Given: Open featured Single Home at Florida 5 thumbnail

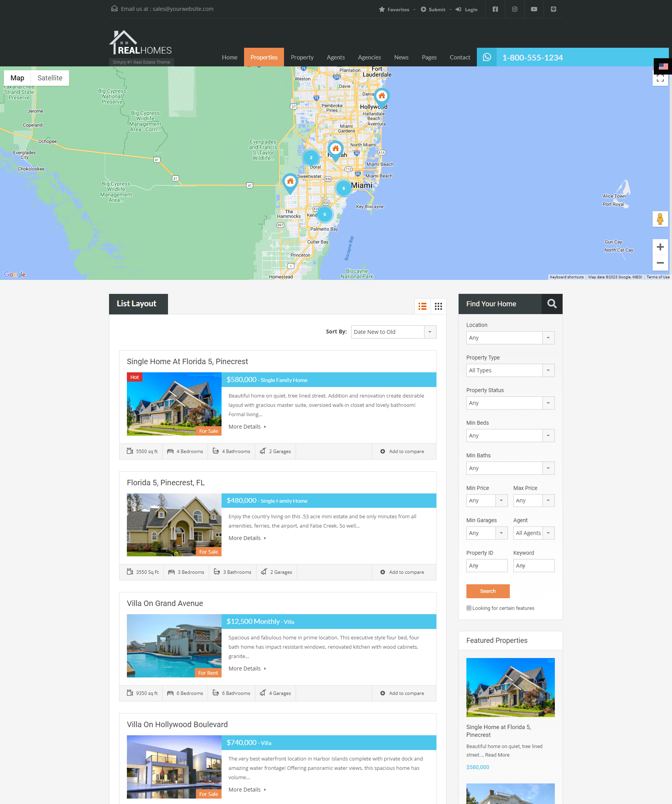Looking at the screenshot, I should pos(510,688).
